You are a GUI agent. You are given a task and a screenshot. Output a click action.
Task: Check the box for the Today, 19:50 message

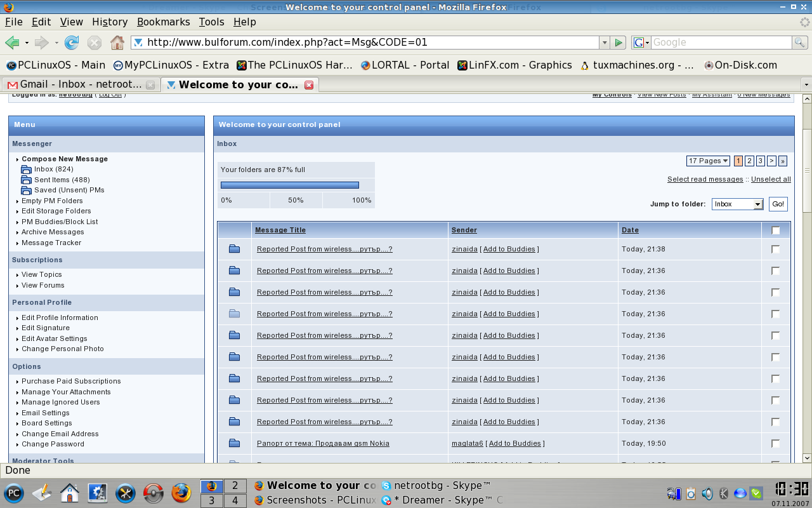[x=776, y=443]
